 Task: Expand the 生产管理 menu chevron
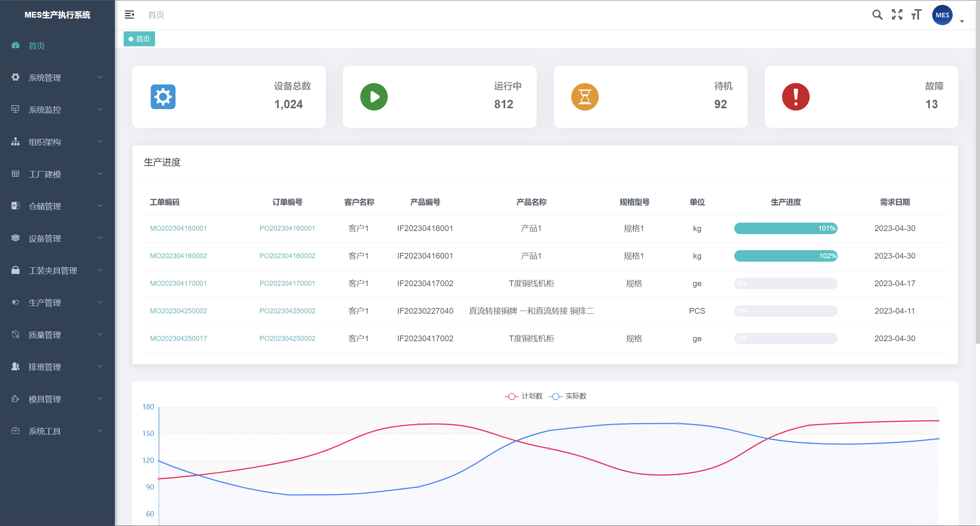coord(100,302)
